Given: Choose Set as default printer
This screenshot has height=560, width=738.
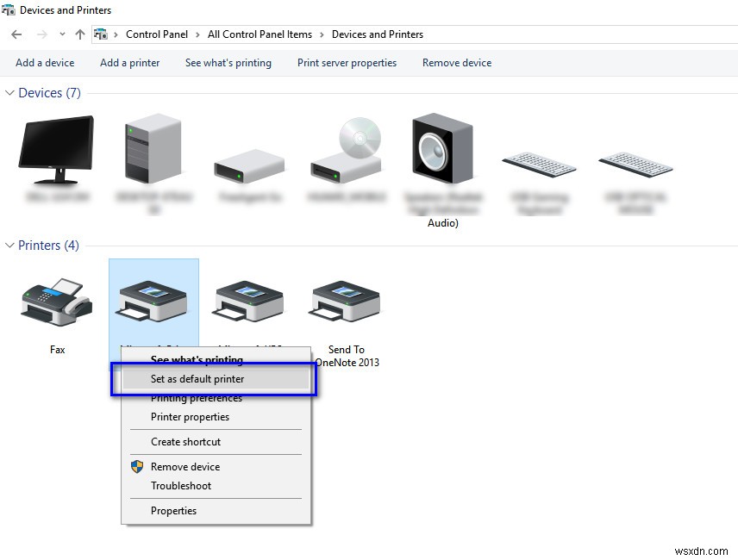Looking at the screenshot, I should (216, 379).
